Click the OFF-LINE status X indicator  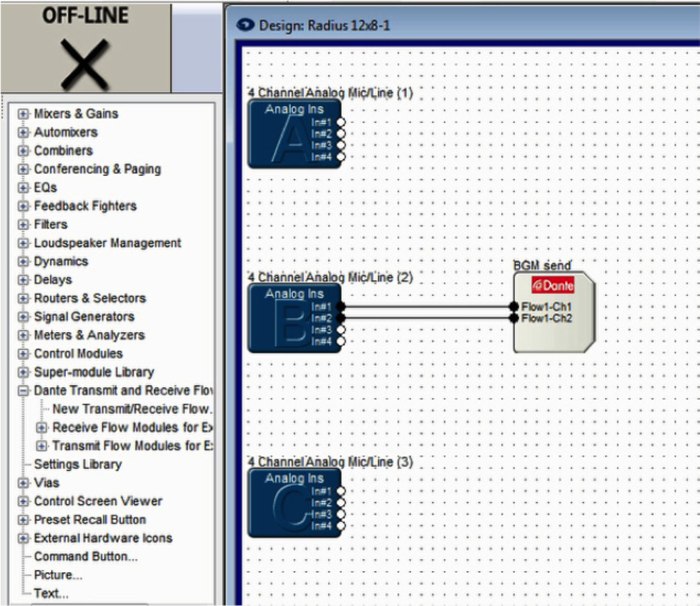tap(85, 64)
